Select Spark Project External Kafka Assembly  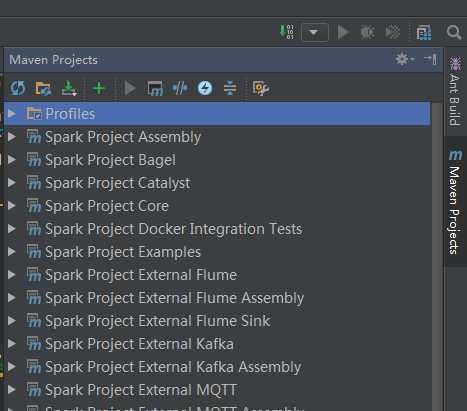coord(217,367)
